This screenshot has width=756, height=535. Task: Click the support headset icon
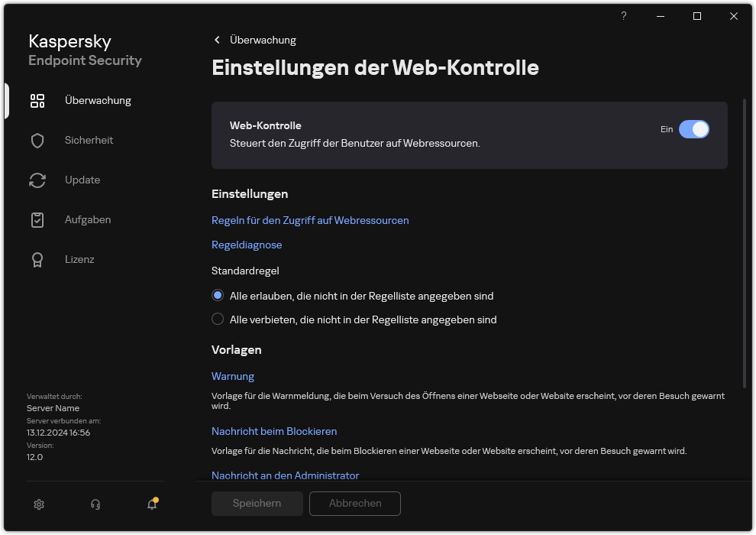pos(95,504)
